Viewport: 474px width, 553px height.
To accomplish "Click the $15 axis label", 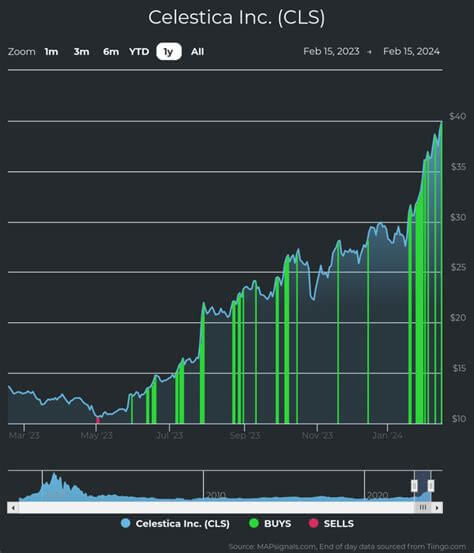I will [x=460, y=369].
